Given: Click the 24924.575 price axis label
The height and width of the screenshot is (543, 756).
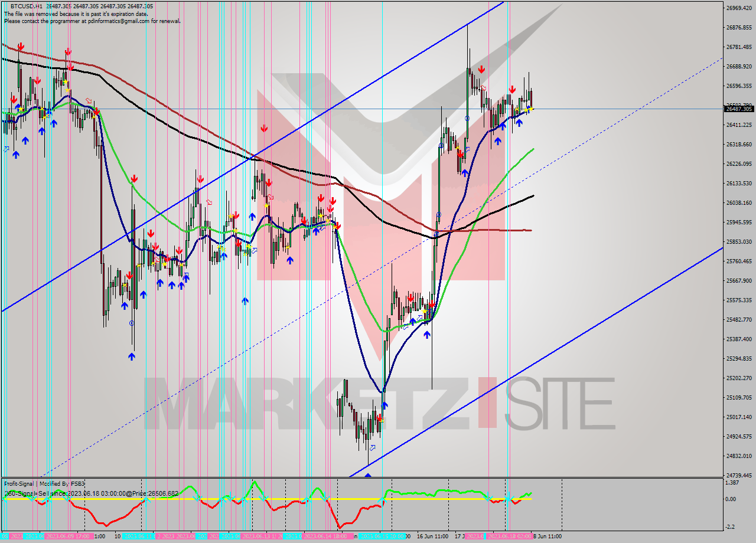Looking at the screenshot, I should pyautogui.click(x=739, y=437).
